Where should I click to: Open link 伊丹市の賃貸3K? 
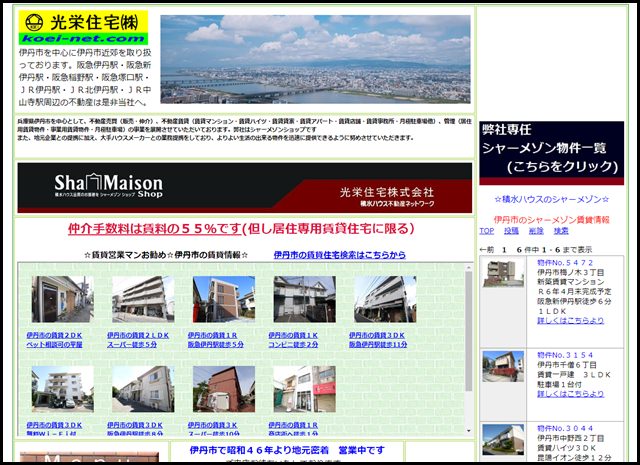tap(212, 425)
